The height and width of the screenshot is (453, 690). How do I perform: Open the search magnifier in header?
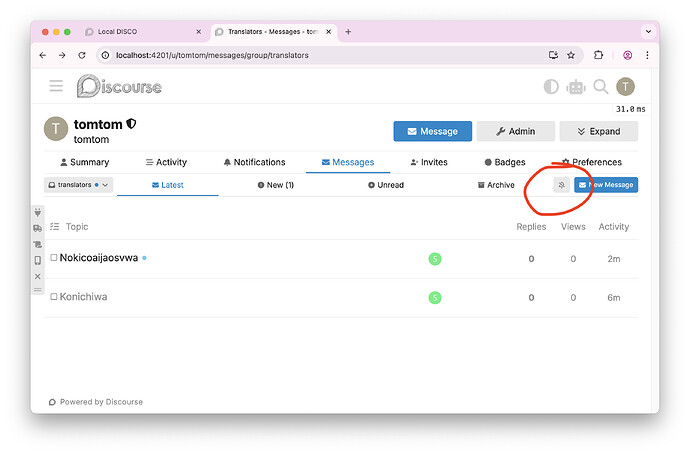click(x=601, y=87)
